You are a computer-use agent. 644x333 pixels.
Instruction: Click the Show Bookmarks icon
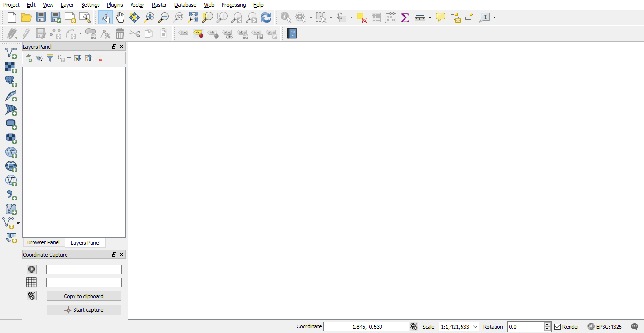pos(470,17)
